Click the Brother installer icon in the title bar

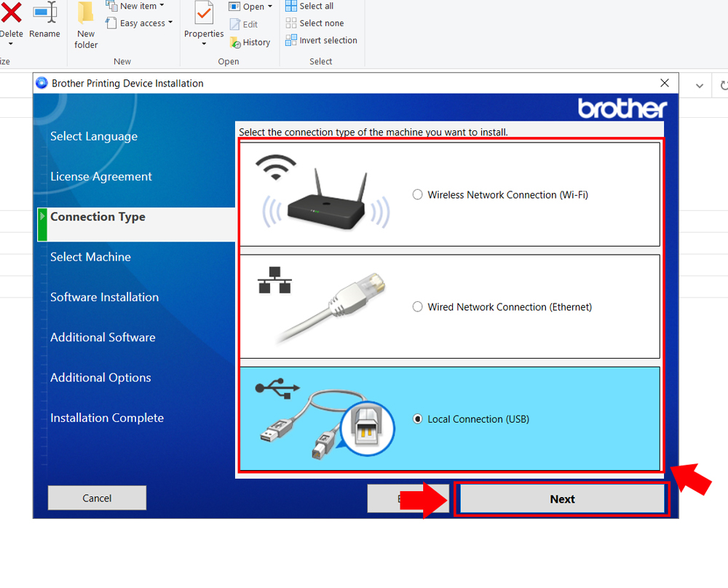tap(41, 83)
